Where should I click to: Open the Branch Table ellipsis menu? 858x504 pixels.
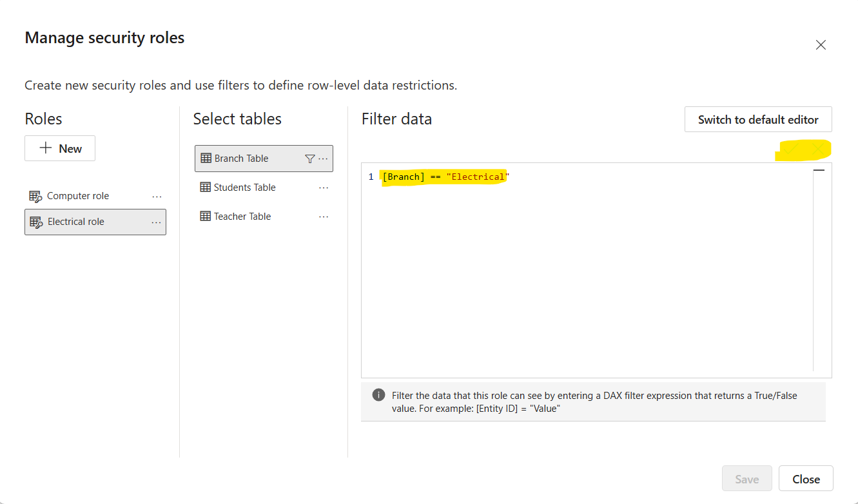coord(324,159)
